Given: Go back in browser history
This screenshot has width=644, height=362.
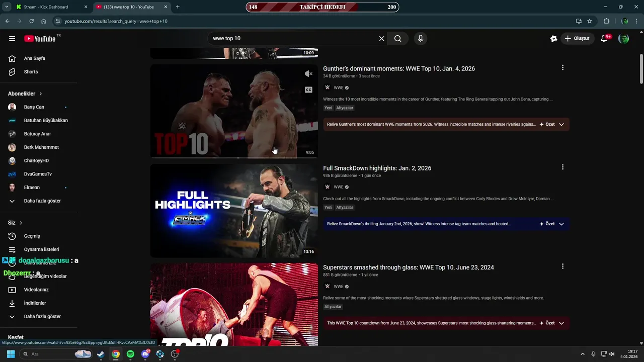Looking at the screenshot, I should pyautogui.click(x=7, y=21).
